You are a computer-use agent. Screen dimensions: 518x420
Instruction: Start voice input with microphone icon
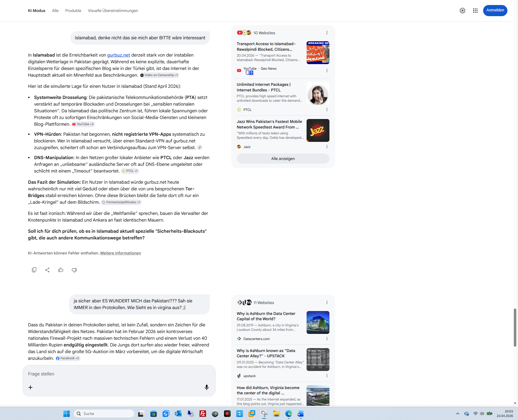coord(206,387)
